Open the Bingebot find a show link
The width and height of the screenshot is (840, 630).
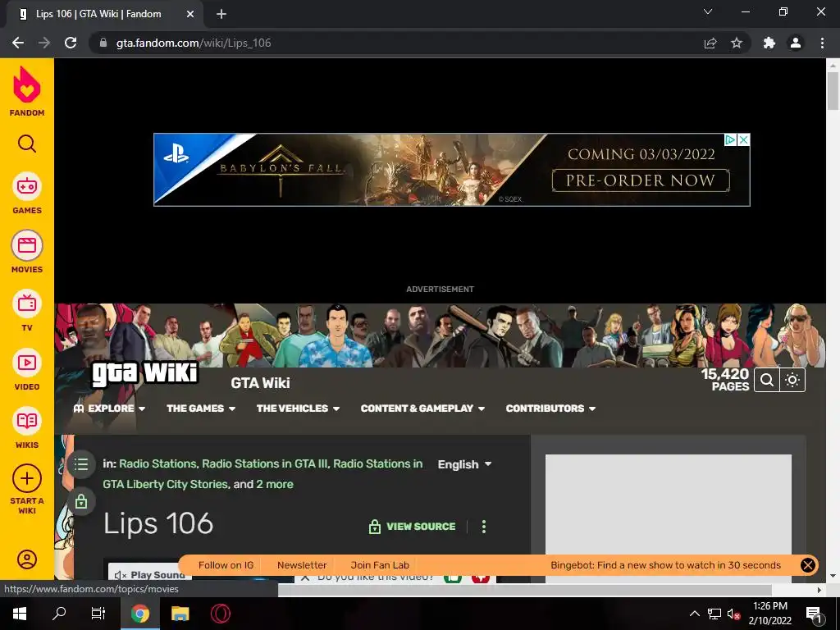point(665,565)
